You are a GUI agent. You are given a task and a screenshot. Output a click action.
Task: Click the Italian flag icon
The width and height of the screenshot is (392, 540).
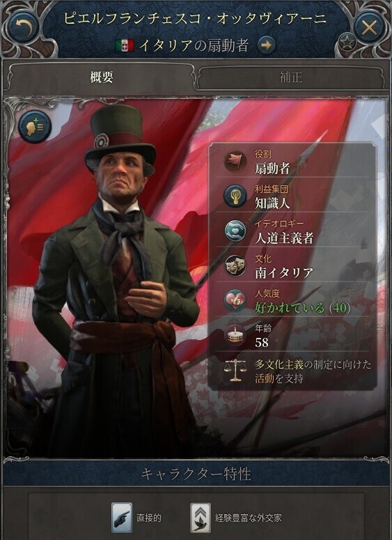pos(125,45)
